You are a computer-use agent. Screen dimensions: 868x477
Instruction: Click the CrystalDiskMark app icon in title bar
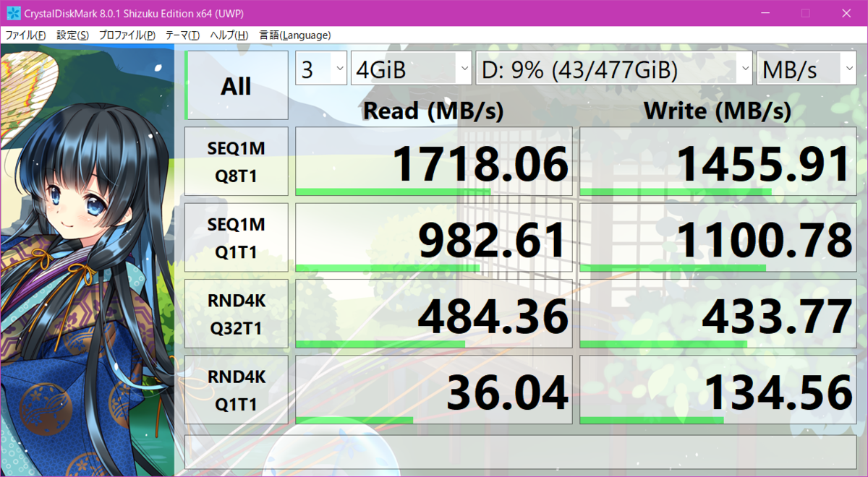click(13, 13)
